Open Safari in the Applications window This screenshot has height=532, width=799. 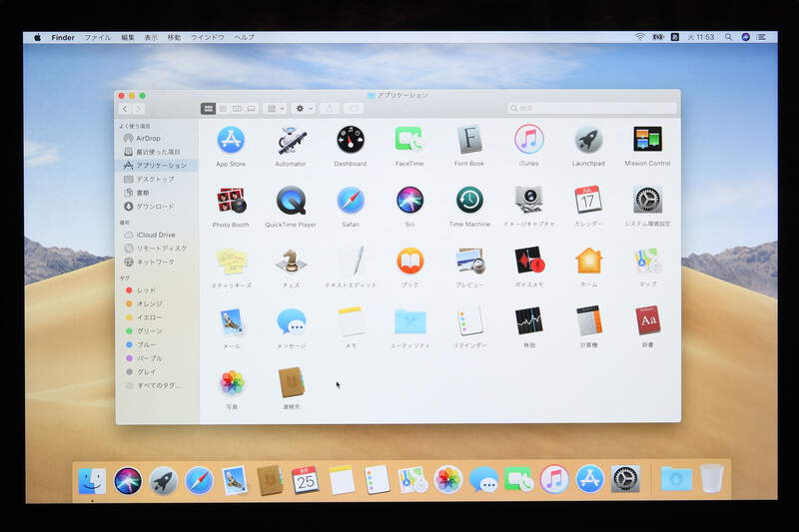tap(351, 200)
